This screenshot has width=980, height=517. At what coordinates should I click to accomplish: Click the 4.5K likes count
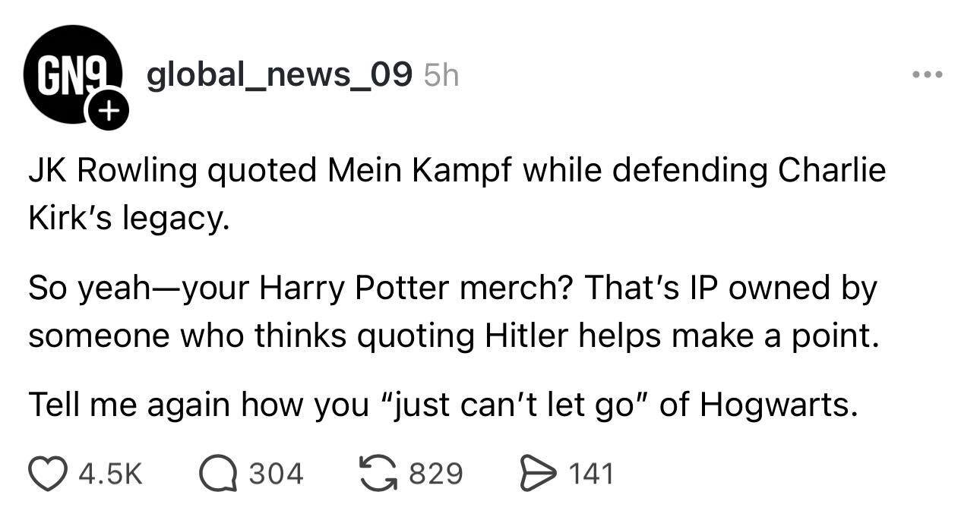pyautogui.click(x=111, y=474)
